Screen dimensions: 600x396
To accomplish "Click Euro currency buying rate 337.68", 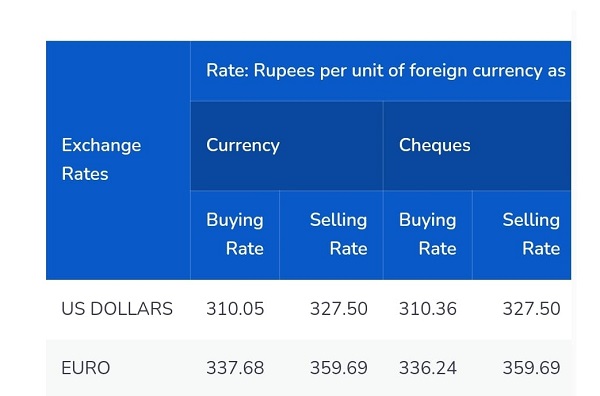I will [x=235, y=368].
